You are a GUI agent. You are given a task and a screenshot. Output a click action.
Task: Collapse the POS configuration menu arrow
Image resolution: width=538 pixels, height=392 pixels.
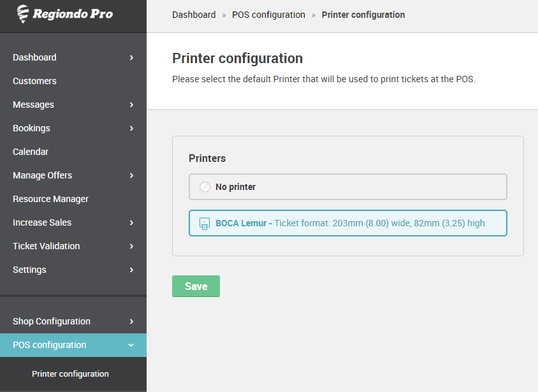(x=131, y=345)
